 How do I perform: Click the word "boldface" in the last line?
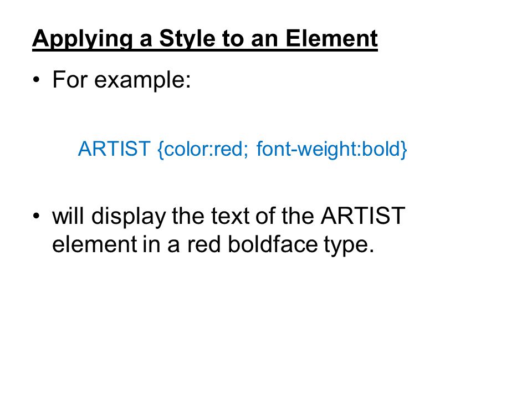273,244
